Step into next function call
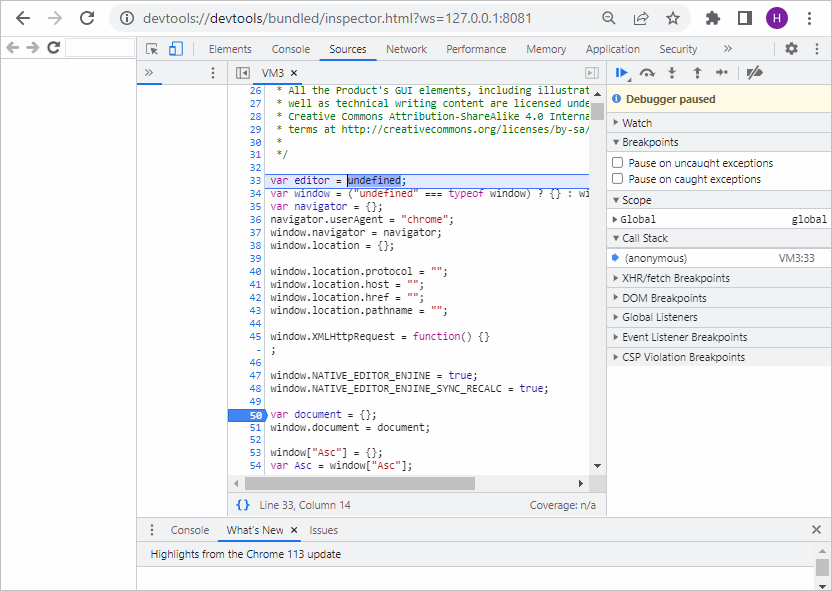Screen dimensions: 832x591 pyautogui.click(x=672, y=73)
